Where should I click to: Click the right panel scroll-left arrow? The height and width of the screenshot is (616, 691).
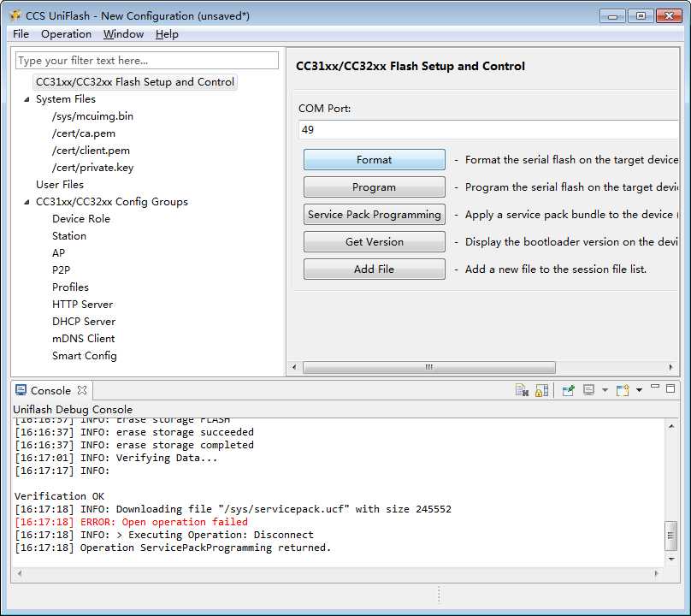point(294,367)
